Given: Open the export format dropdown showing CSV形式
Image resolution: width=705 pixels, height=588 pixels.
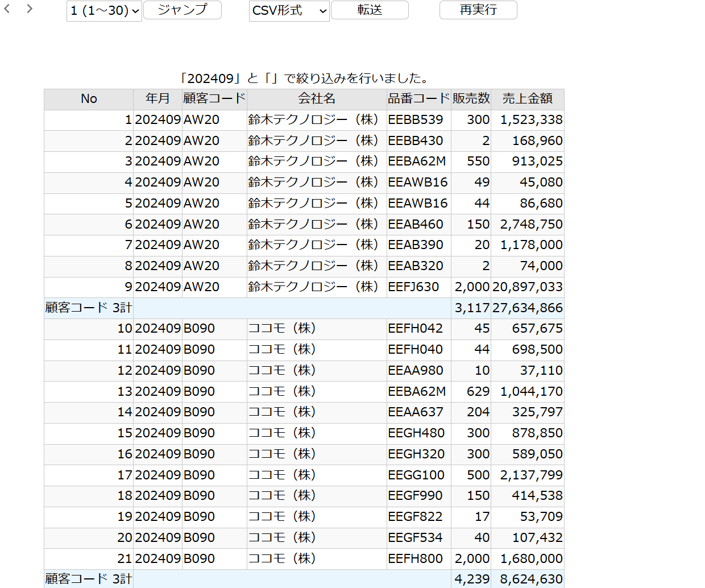Looking at the screenshot, I should pyautogui.click(x=289, y=11).
